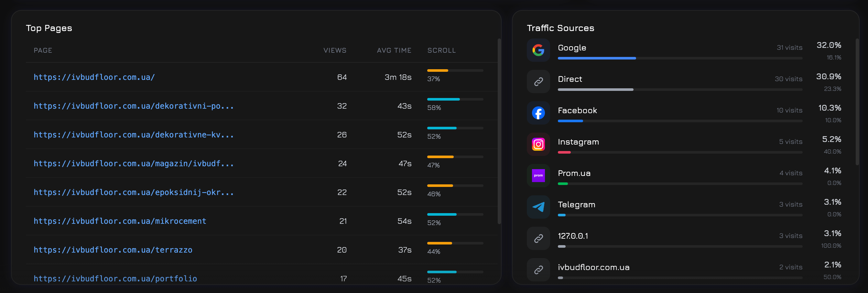Click the 26 views value
Image resolution: width=868 pixels, height=293 pixels.
coord(342,135)
